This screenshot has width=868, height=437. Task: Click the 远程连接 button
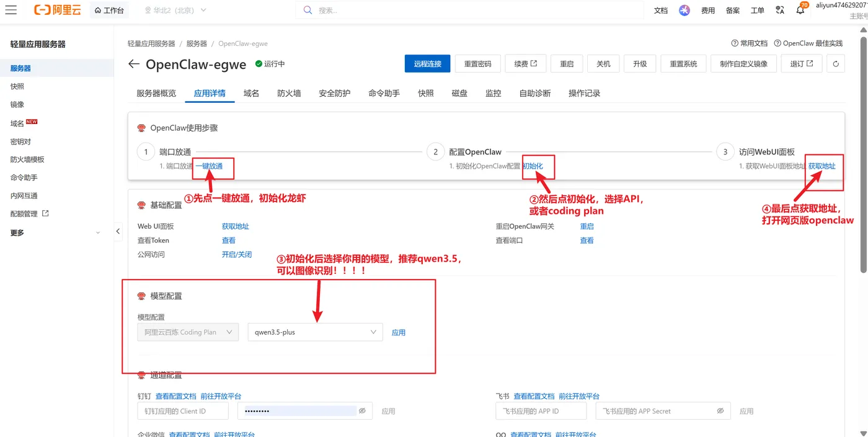(427, 63)
